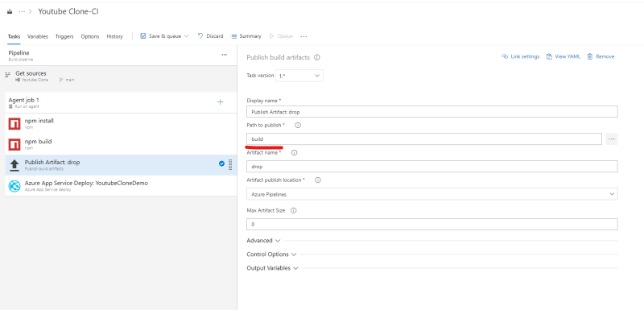This screenshot has height=310, width=644.
Task: Click the npm install task icon
Action: click(x=14, y=123)
